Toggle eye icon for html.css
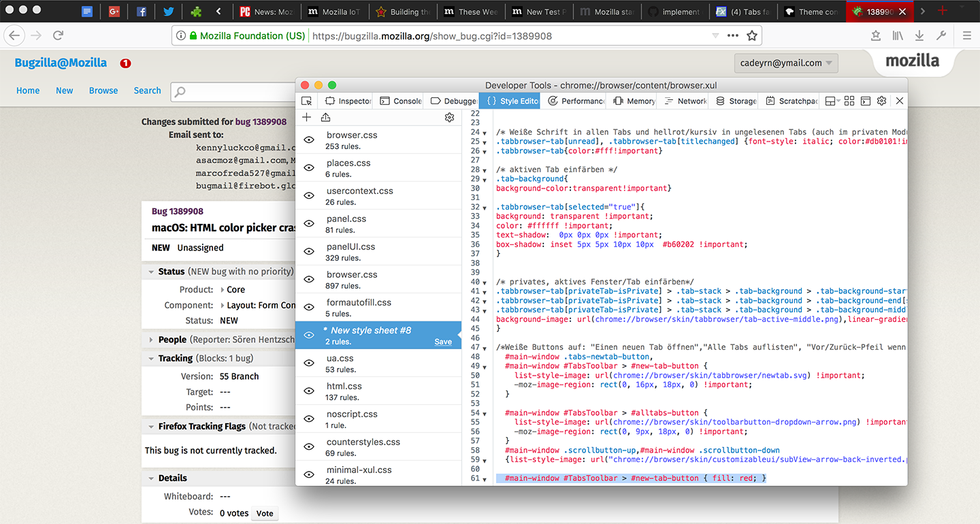The height and width of the screenshot is (524, 980). tap(309, 391)
